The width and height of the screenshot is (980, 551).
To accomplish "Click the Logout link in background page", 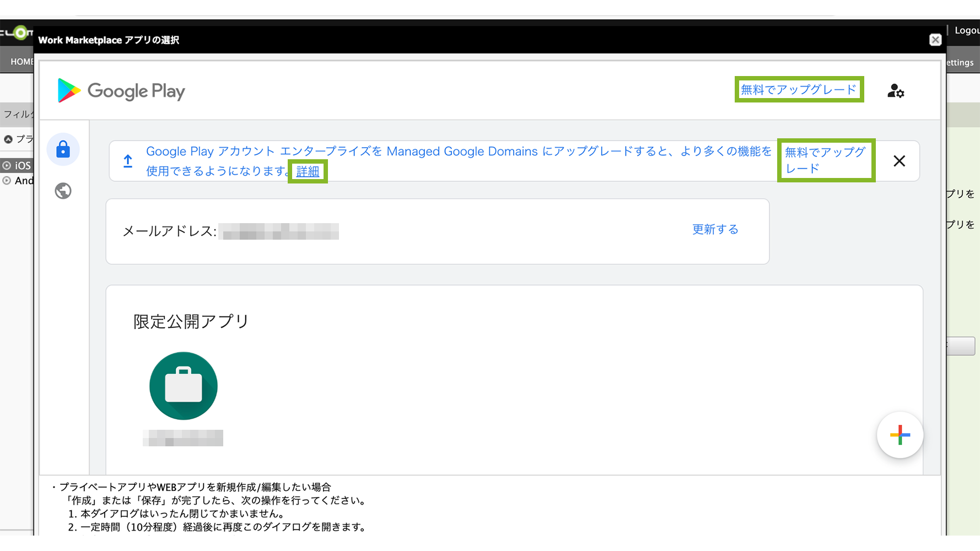I will coord(967,30).
